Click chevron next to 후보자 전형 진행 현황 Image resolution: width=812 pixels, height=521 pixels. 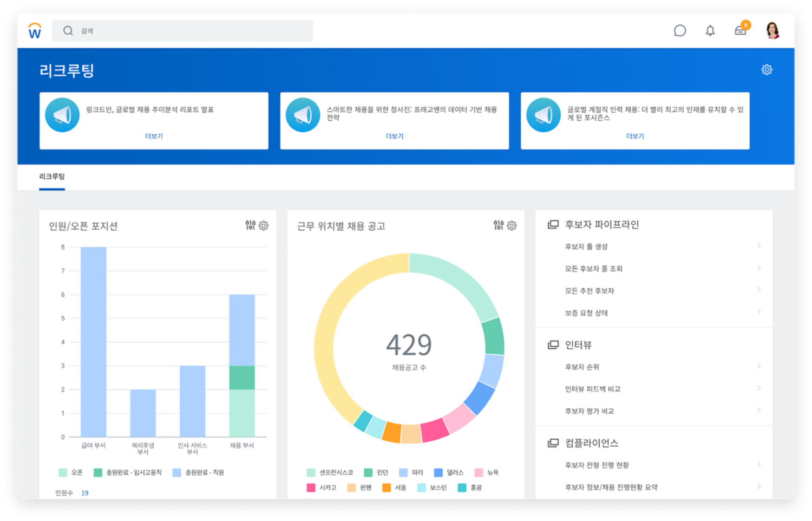tap(759, 464)
